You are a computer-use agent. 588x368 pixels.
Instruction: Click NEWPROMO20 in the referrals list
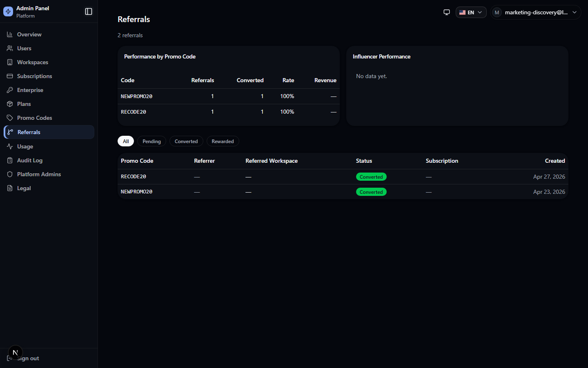(x=136, y=192)
